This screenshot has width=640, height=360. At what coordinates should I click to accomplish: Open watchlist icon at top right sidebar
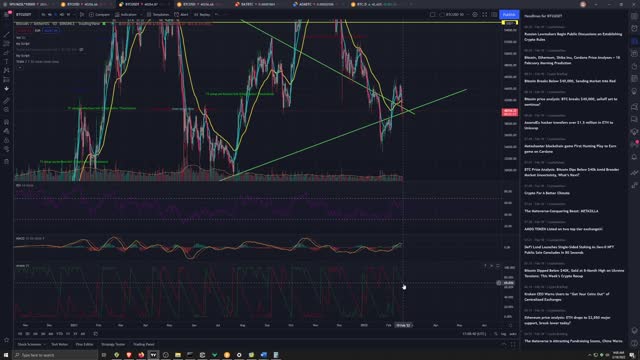[634, 16]
